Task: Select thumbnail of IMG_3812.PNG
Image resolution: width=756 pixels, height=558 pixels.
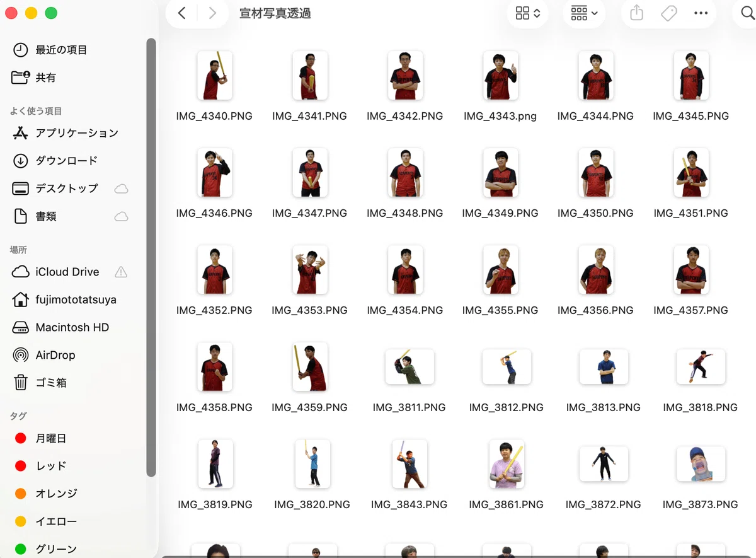Action: coord(507,367)
